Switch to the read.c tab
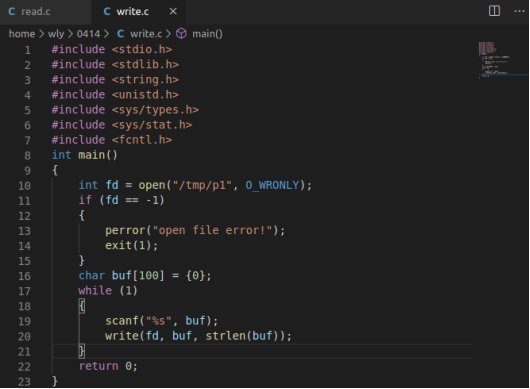 tap(45, 12)
